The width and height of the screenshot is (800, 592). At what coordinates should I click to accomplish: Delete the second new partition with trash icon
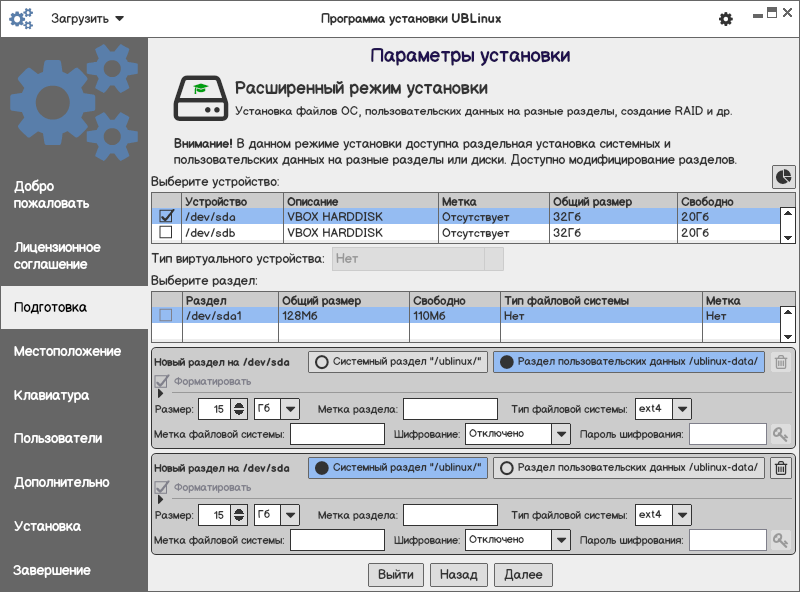click(781, 467)
